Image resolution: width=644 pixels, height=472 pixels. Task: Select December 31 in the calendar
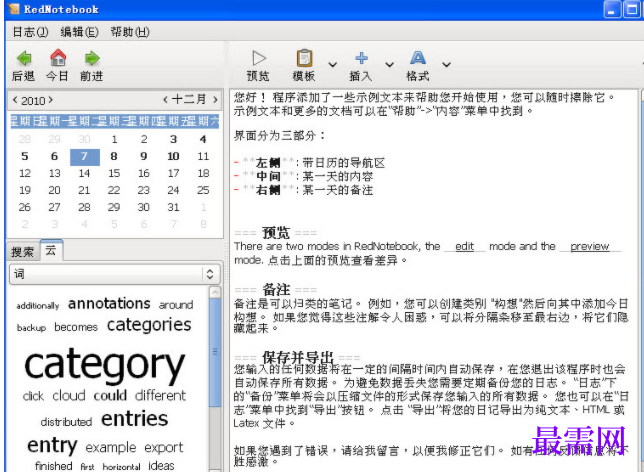click(173, 207)
